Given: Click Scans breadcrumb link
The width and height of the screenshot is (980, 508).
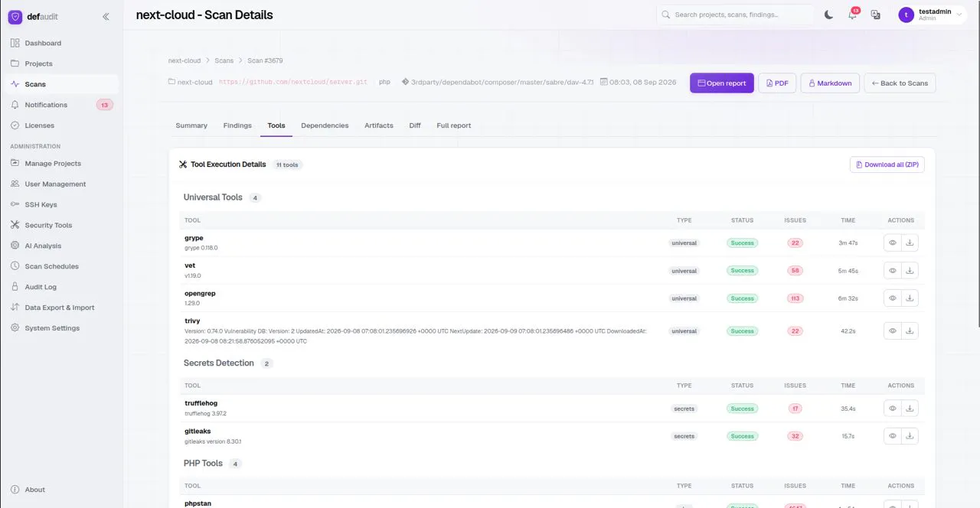Looking at the screenshot, I should (224, 60).
